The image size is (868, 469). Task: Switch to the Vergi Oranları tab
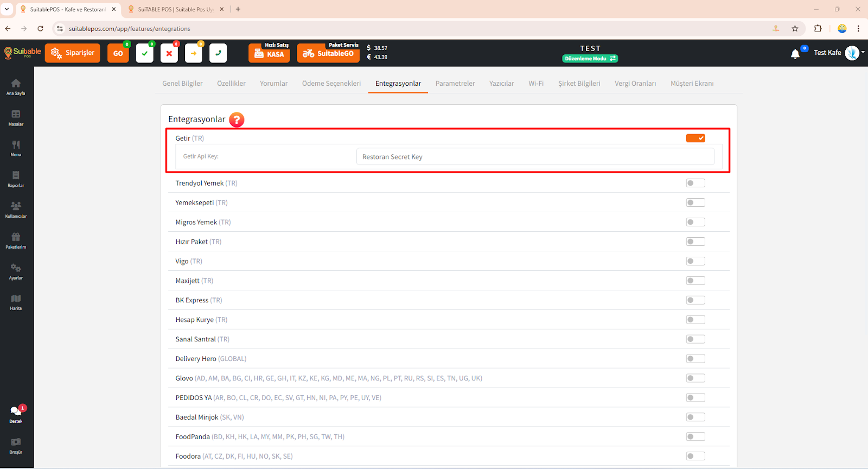click(x=635, y=84)
